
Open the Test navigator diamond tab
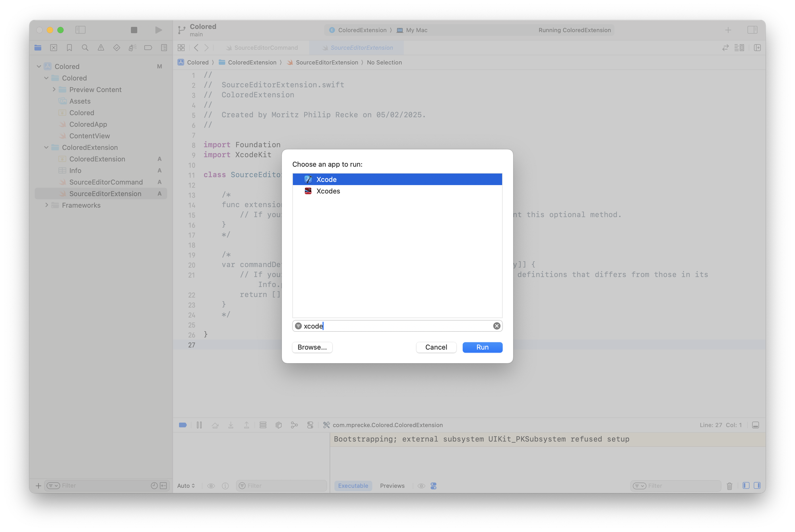pyautogui.click(x=116, y=48)
